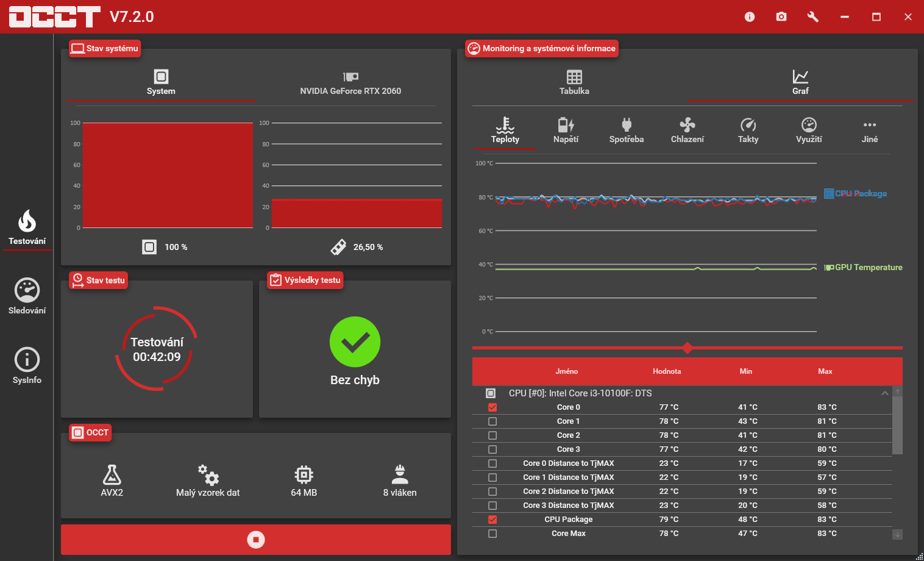Image resolution: width=924 pixels, height=561 pixels.
Task: Collapse the CPU Intel Core i3-10100F group
Action: [x=884, y=393]
